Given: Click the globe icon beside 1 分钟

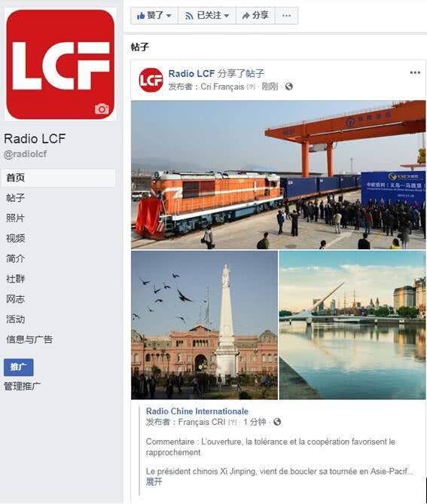Looking at the screenshot, I should (277, 422).
